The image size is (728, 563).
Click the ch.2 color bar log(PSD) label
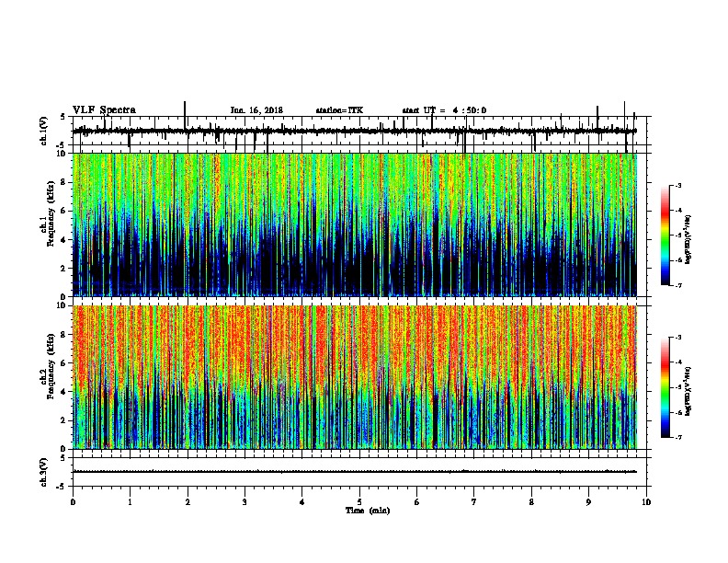[688, 391]
